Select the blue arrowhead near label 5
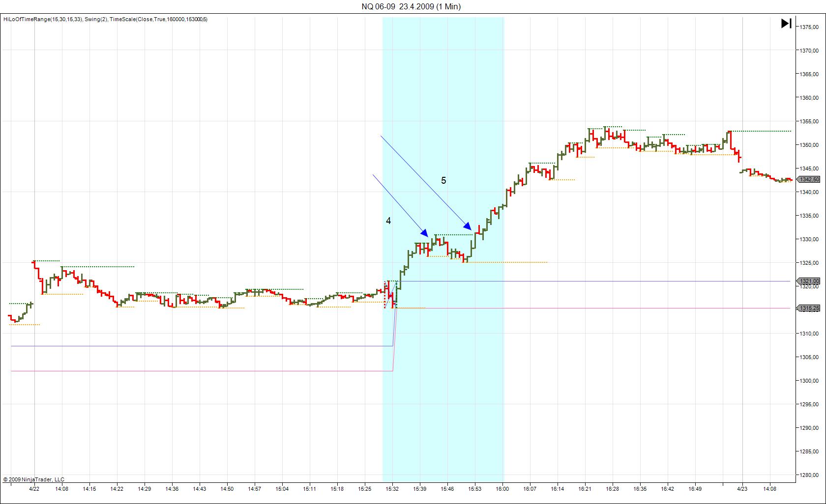Image resolution: width=826 pixels, height=504 pixels. 468,226
